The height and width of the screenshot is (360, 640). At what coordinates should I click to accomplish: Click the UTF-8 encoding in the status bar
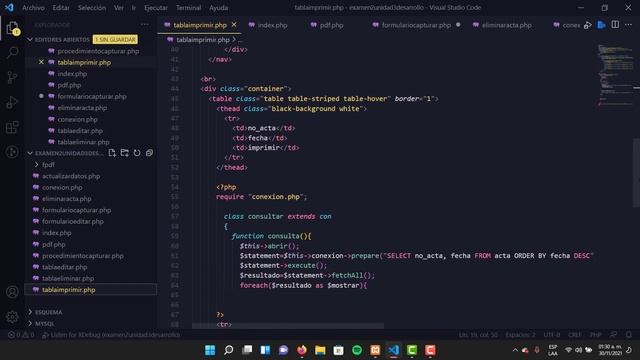tap(552, 335)
